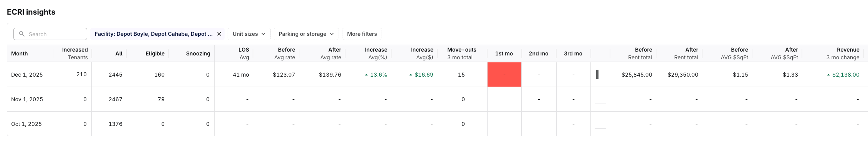Select the Nov 1, 2025 row
868x154 pixels.
coord(27,99)
